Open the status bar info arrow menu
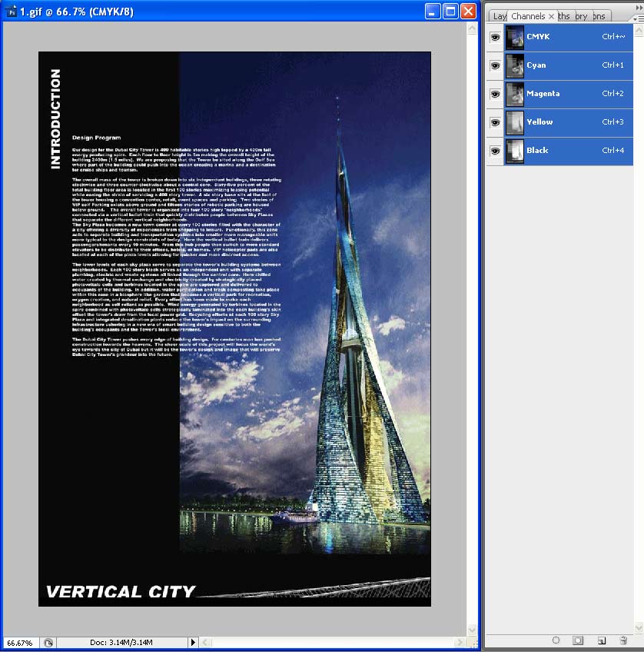 pyautogui.click(x=193, y=643)
